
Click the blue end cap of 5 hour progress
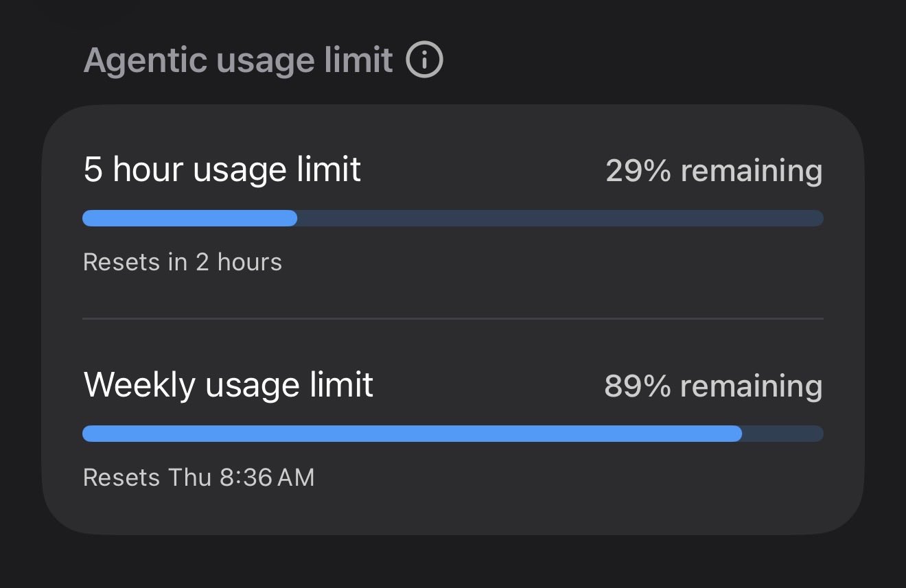(290, 218)
